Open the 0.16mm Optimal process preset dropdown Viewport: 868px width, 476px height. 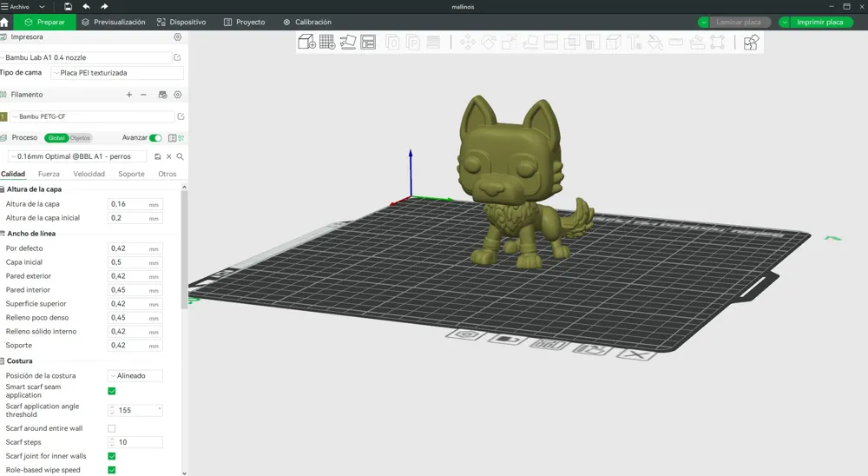[x=77, y=157]
